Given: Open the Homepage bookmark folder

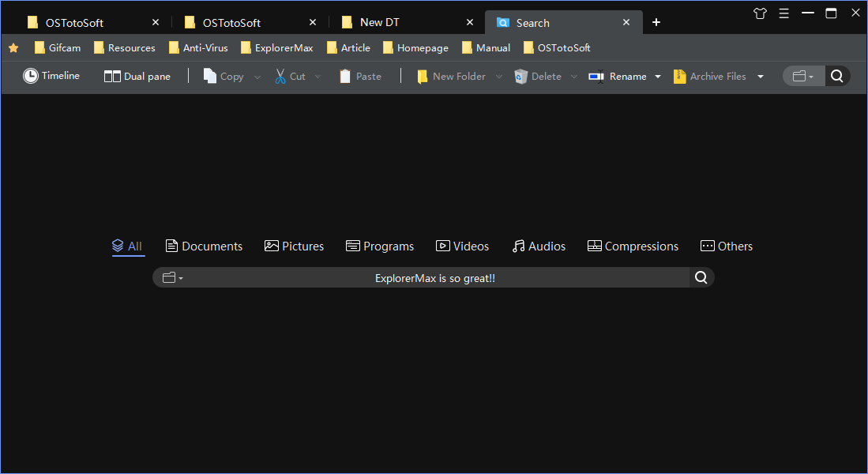Looking at the screenshot, I should click(x=415, y=48).
